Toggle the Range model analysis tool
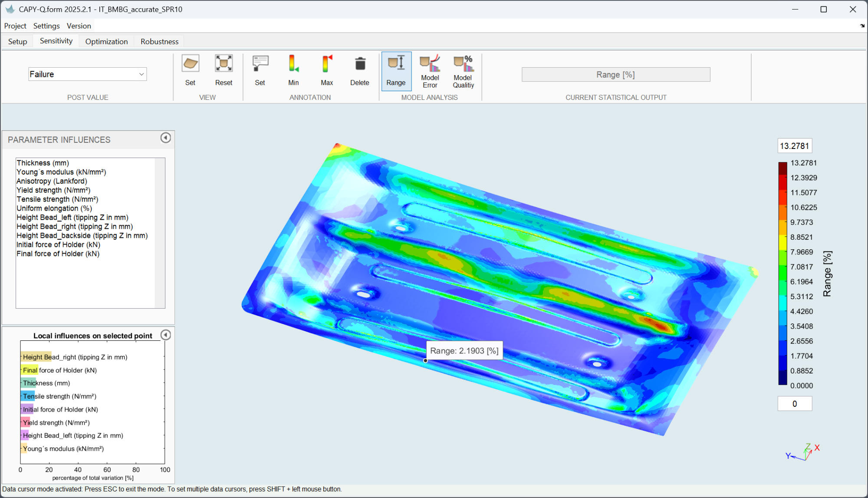The width and height of the screenshot is (868, 498). [396, 71]
